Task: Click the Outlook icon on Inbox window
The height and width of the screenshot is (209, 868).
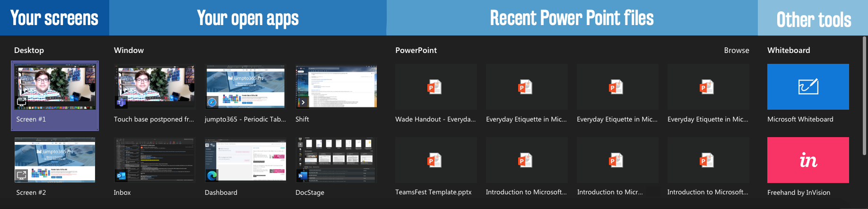Action: tap(121, 176)
